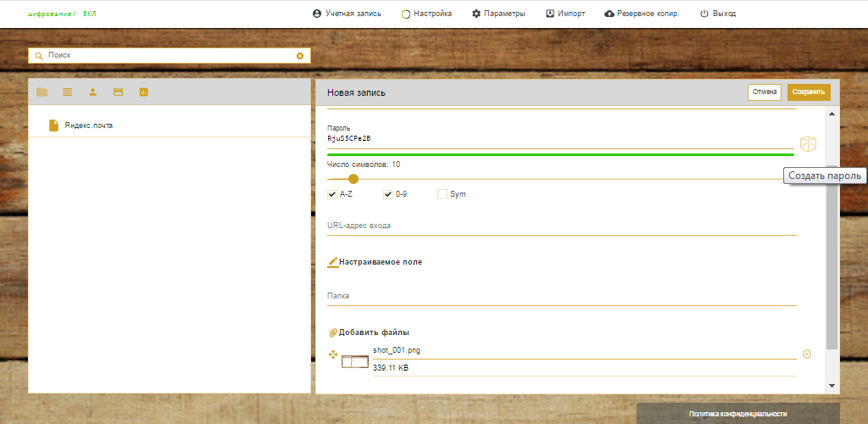Toggle the A-Z checkbox
The image size is (868, 424).
(x=332, y=194)
